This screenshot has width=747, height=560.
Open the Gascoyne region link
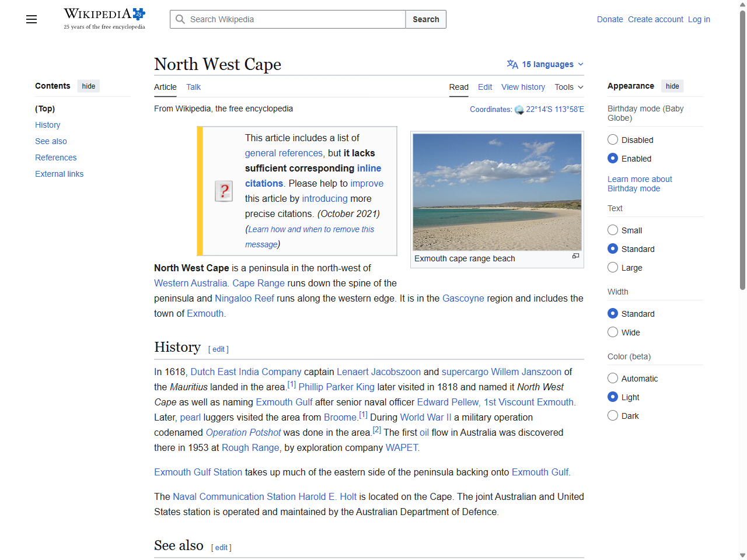[x=463, y=298]
